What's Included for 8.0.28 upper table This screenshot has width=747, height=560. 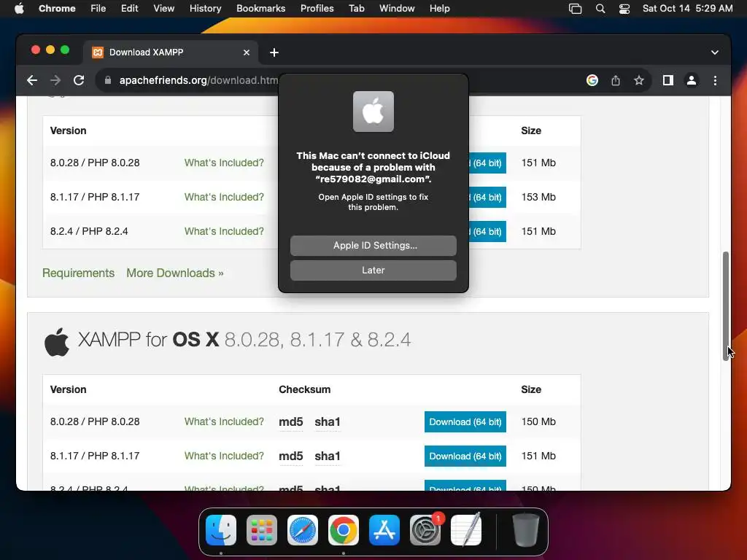coord(224,163)
